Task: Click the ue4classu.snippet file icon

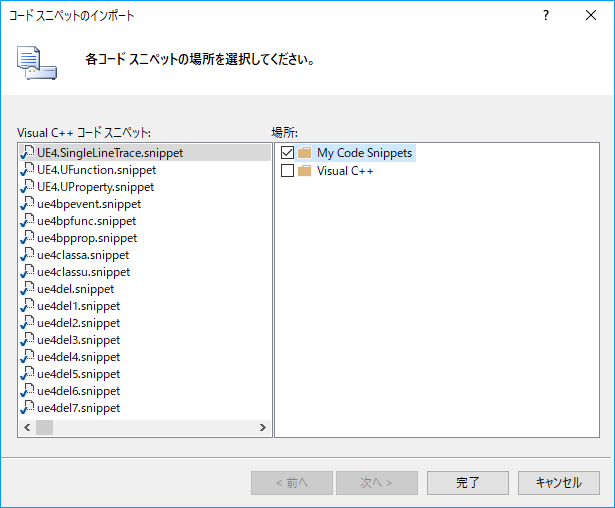Action: point(27,271)
